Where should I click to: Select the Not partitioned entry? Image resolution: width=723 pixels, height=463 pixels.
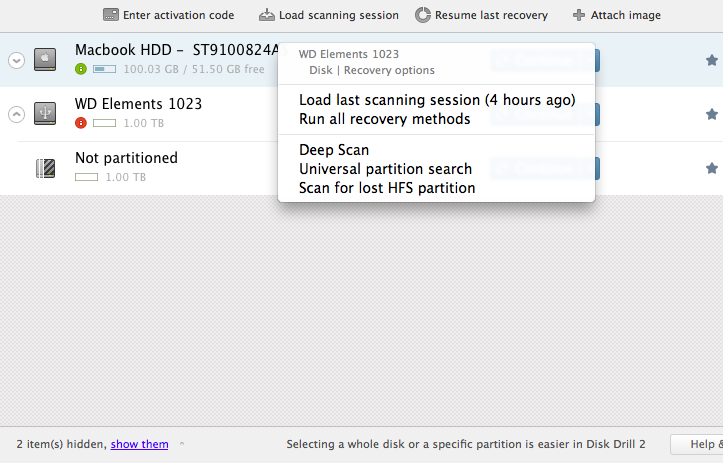pyautogui.click(x=126, y=158)
